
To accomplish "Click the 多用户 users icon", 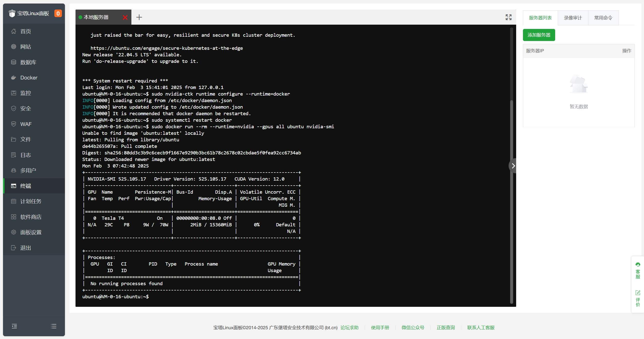I will 14,170.
